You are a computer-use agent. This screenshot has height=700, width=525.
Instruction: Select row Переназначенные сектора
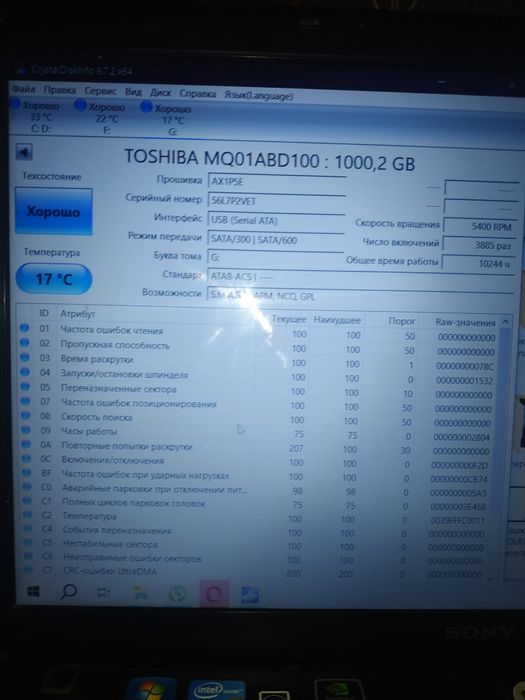[258, 391]
